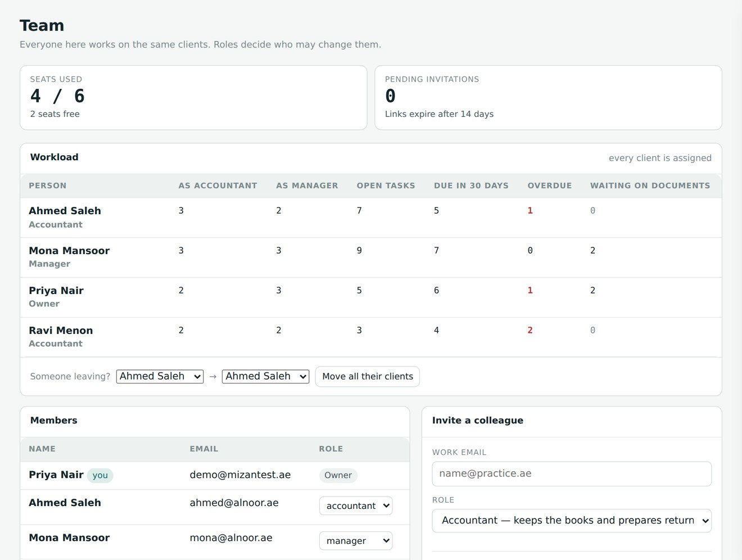Click the 'every client is assigned' note
742x560 pixels.
pyautogui.click(x=660, y=158)
